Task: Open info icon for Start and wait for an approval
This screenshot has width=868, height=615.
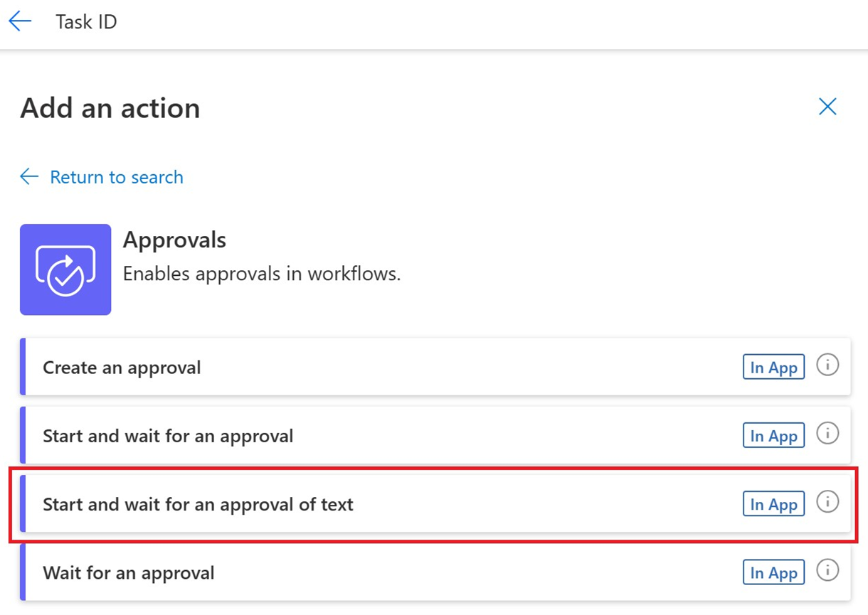Action: coord(827,434)
